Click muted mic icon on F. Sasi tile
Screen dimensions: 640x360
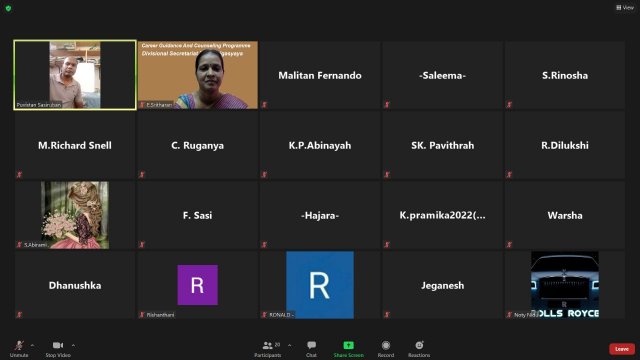[x=142, y=245]
